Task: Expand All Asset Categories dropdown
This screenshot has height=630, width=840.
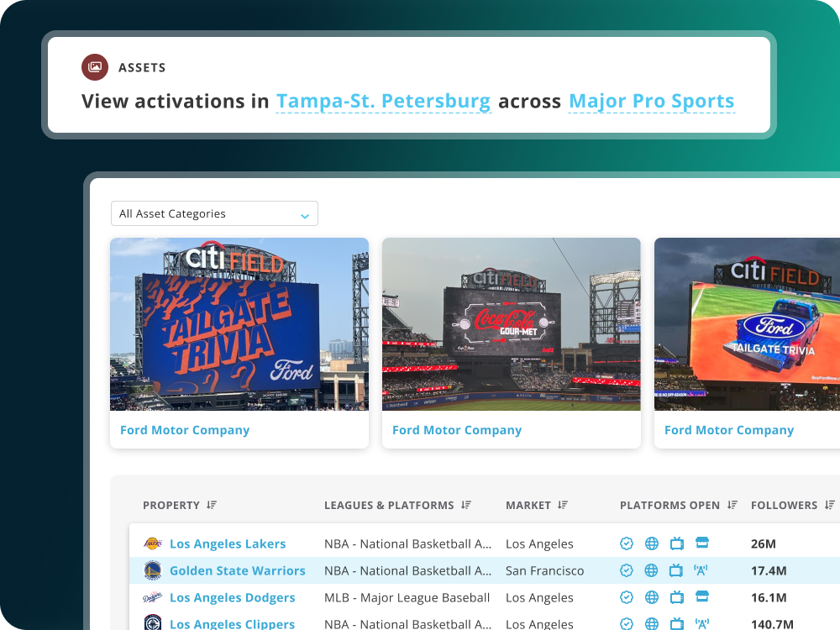Action: (x=214, y=213)
